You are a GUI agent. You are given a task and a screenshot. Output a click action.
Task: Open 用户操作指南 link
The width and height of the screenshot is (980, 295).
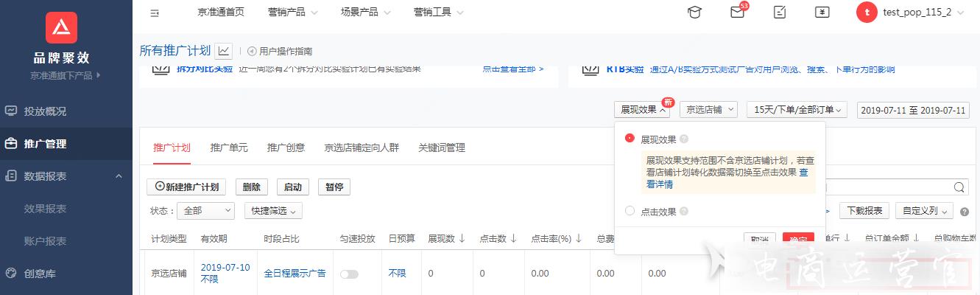point(280,52)
